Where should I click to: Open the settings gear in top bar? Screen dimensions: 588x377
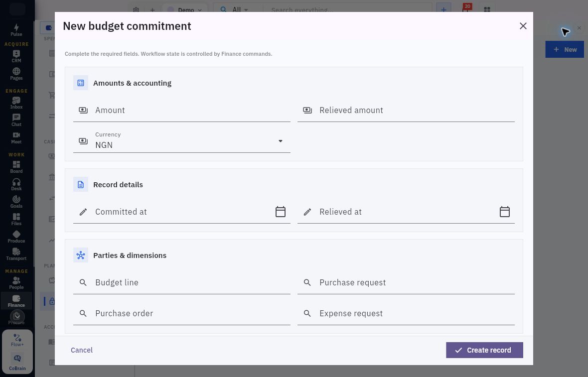(x=136, y=10)
